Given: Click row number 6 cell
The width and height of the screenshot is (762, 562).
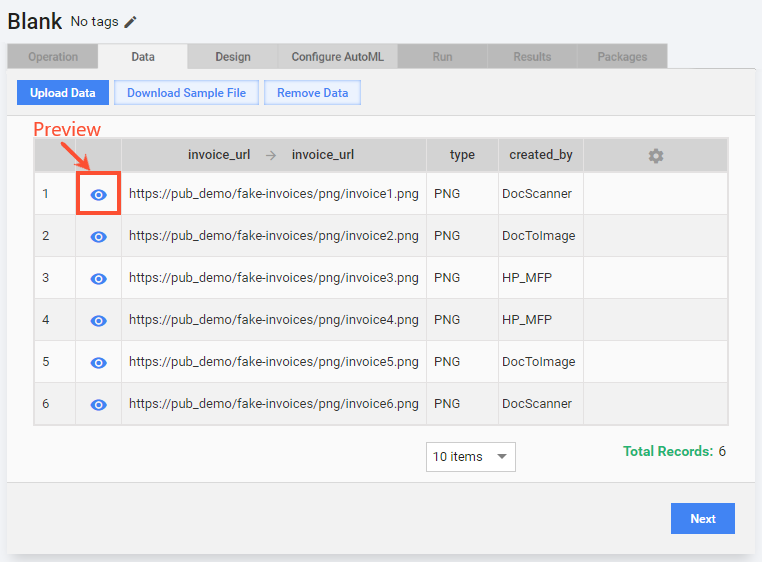Looking at the screenshot, I should coord(55,404).
